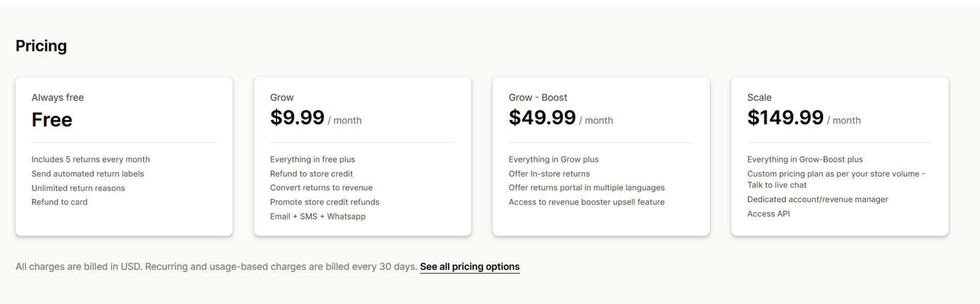
Task: Click "Refund to store credit" feature
Action: (311, 174)
